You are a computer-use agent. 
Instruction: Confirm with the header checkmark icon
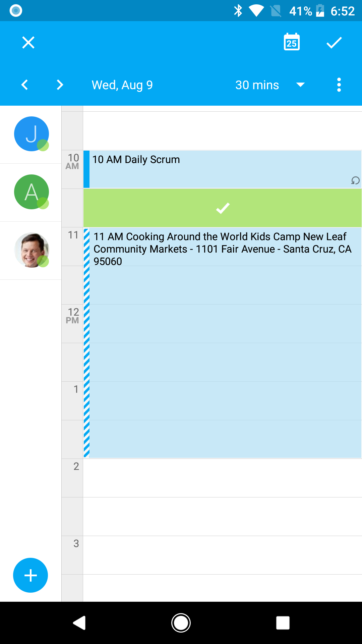click(334, 43)
